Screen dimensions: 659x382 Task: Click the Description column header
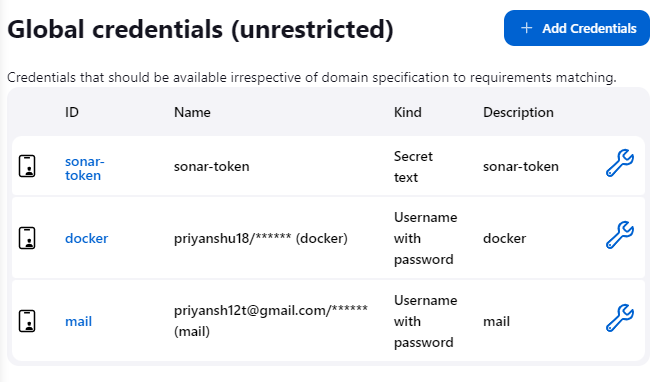518,112
